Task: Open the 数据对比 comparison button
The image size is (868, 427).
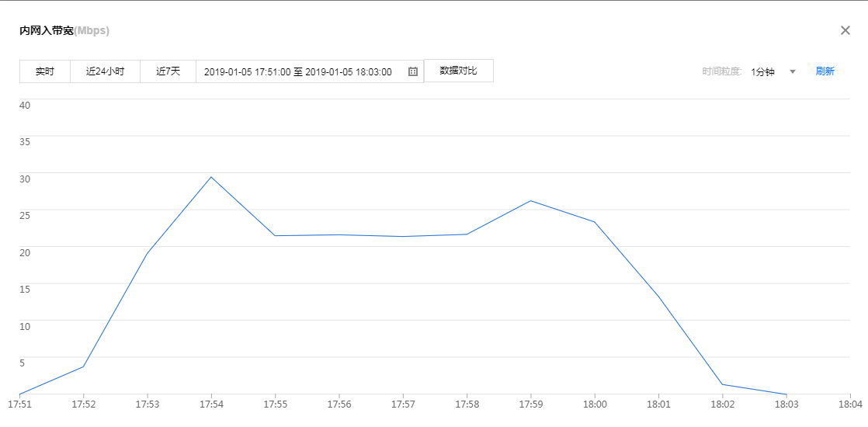Action: pyautogui.click(x=458, y=71)
